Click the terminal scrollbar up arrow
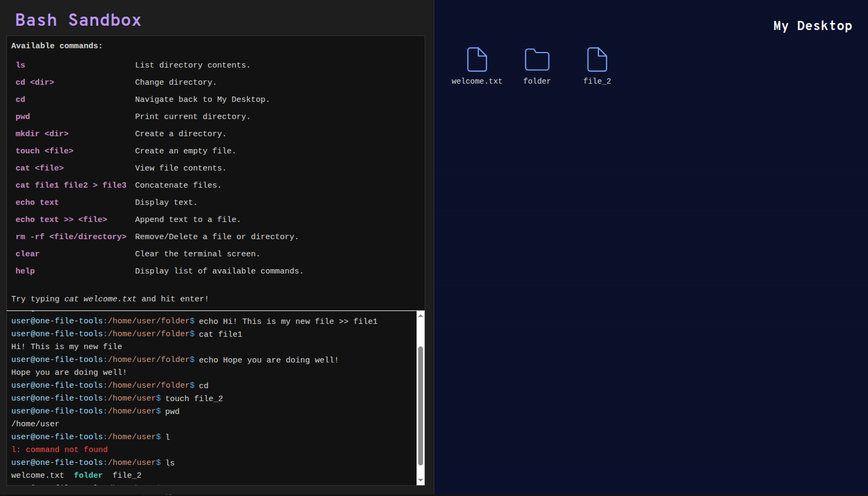The height and width of the screenshot is (496, 868). tap(420, 315)
